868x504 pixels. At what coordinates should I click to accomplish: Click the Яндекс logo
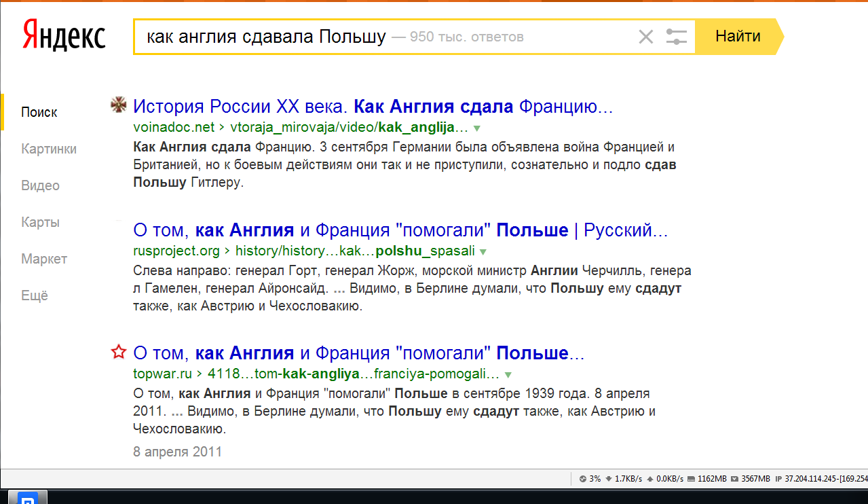point(64,35)
